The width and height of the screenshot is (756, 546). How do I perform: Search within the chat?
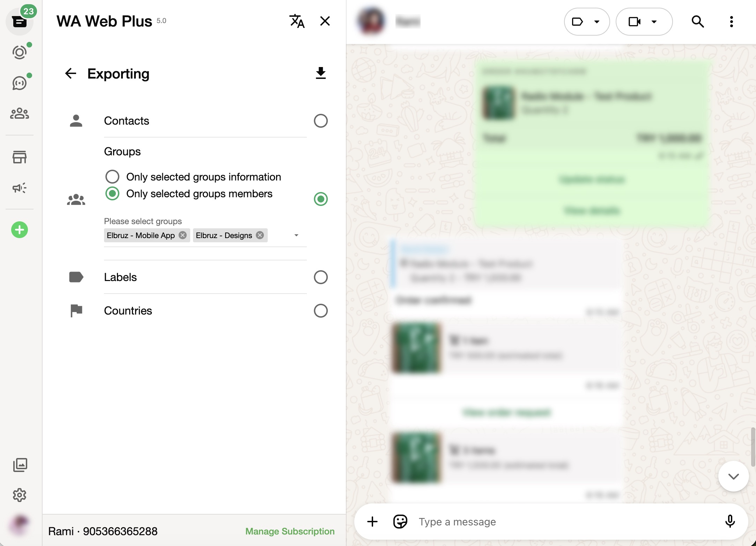pyautogui.click(x=697, y=22)
